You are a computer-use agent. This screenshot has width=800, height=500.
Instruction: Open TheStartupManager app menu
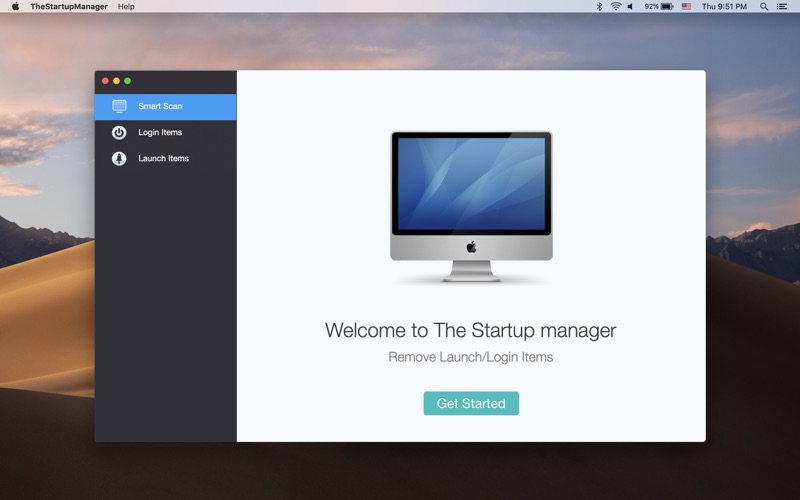(69, 7)
